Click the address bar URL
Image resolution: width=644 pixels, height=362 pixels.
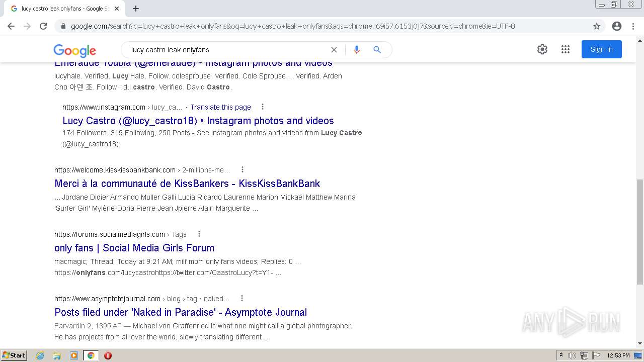pos(293,26)
